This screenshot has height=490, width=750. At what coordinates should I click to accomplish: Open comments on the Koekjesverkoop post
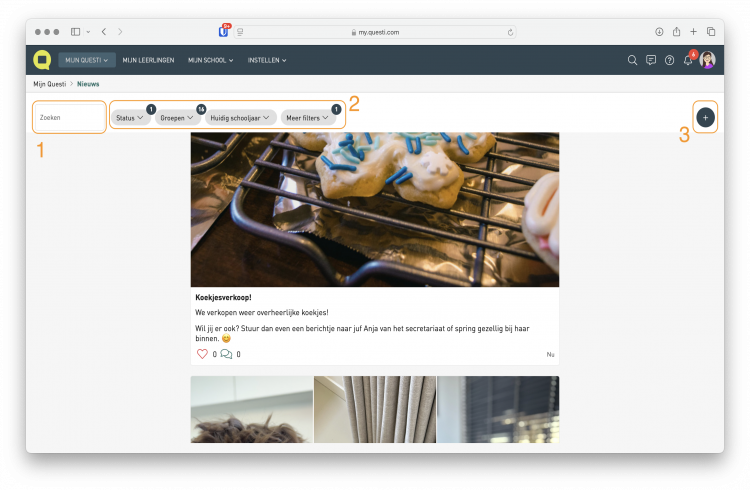tap(226, 354)
